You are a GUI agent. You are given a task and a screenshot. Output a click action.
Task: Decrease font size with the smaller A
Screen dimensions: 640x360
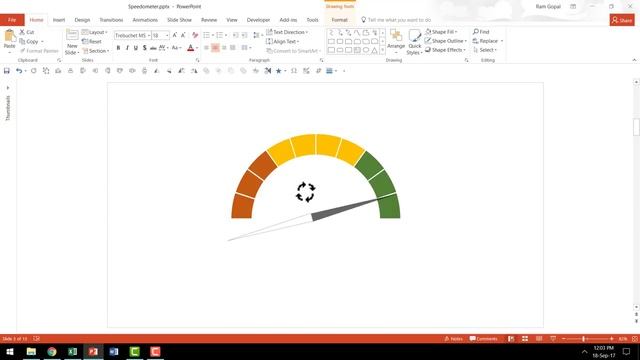point(183,36)
